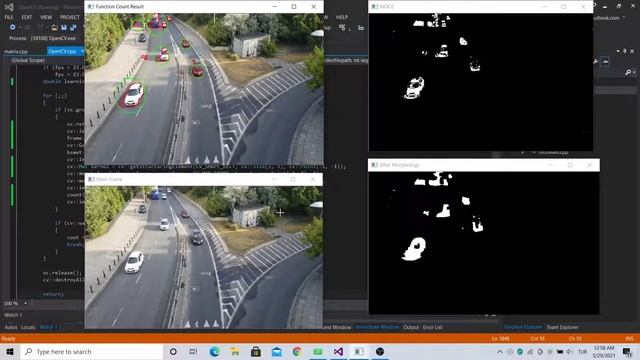The width and height of the screenshot is (640, 360).
Task: Click the stack frame toolbar icon
Action: [361, 27]
